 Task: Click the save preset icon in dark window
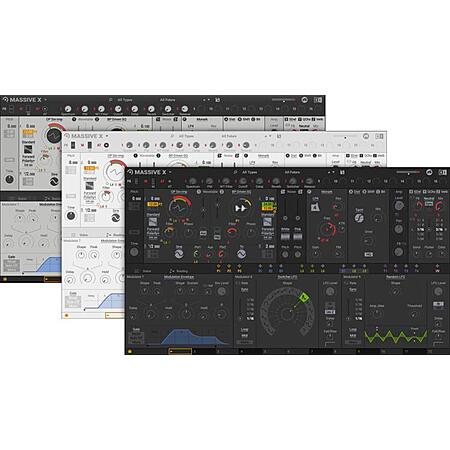(342, 172)
